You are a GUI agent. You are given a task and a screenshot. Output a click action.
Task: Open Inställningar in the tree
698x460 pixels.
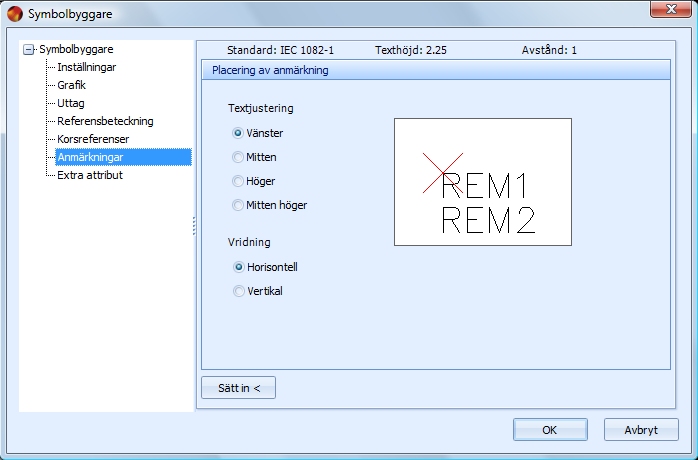87,67
